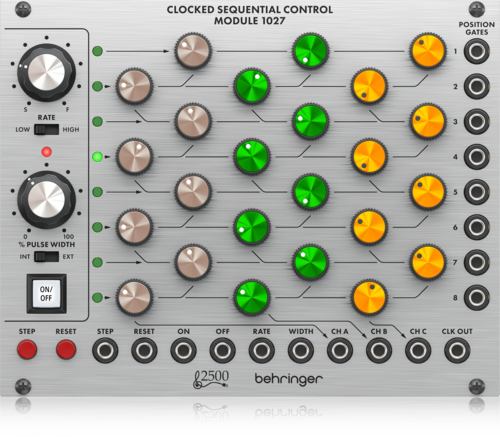Image resolution: width=500 pixels, height=437 pixels.
Task: Click position gate jack 4
Action: click(x=477, y=157)
